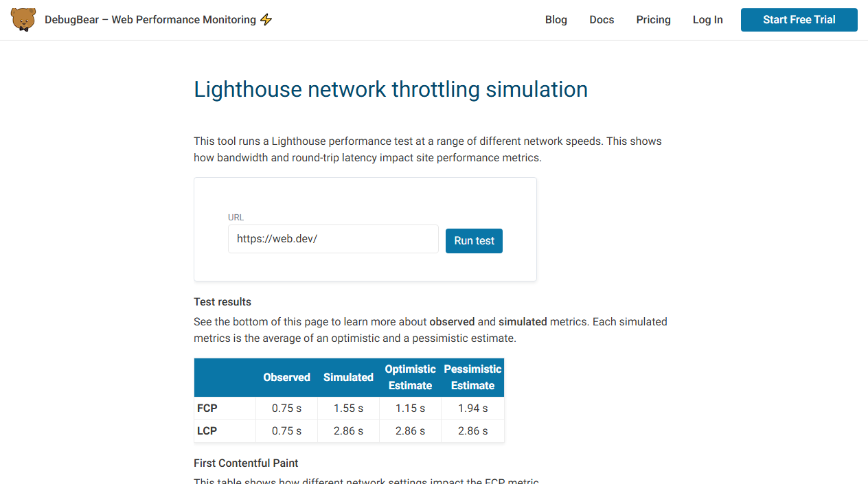Select the text https://web.dev/ in the URL box

(277, 238)
